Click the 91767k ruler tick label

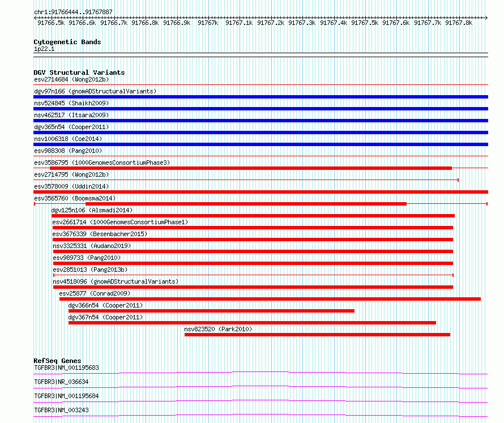pyautogui.click(x=208, y=23)
